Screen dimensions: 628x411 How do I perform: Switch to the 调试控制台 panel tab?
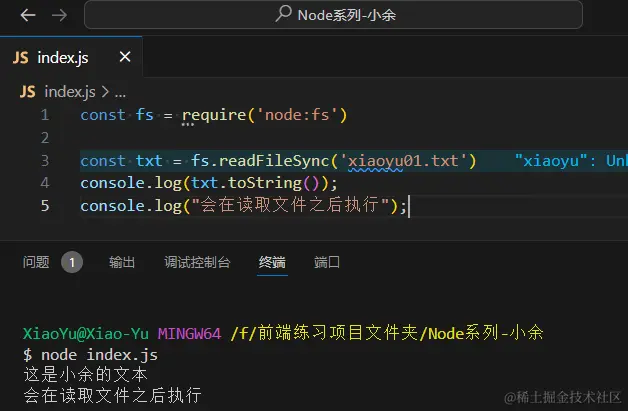(197, 262)
